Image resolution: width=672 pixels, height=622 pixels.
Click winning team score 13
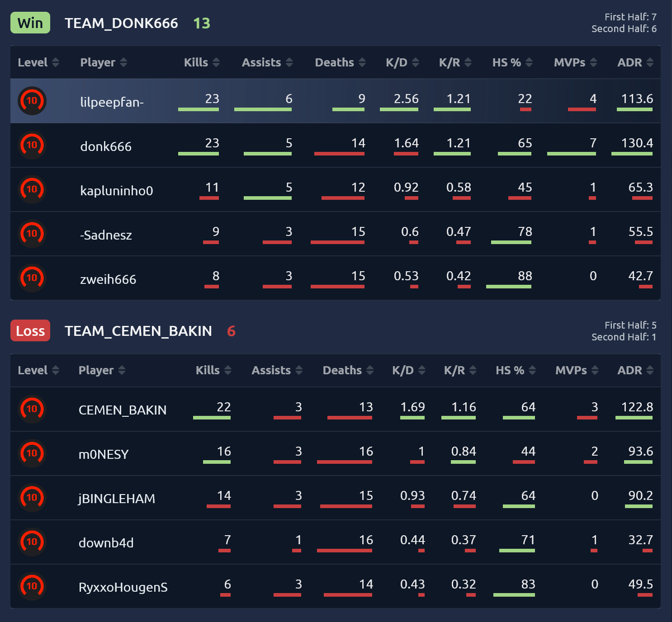[202, 23]
